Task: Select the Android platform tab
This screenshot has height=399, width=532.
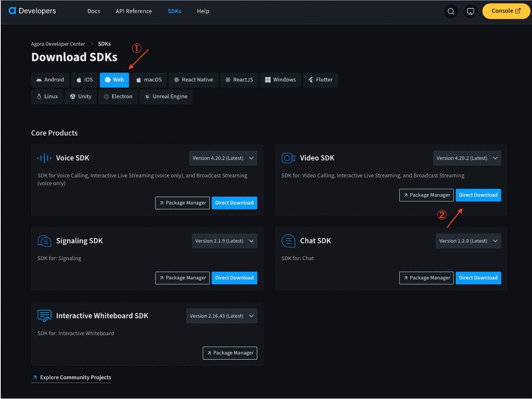Action: 50,80
